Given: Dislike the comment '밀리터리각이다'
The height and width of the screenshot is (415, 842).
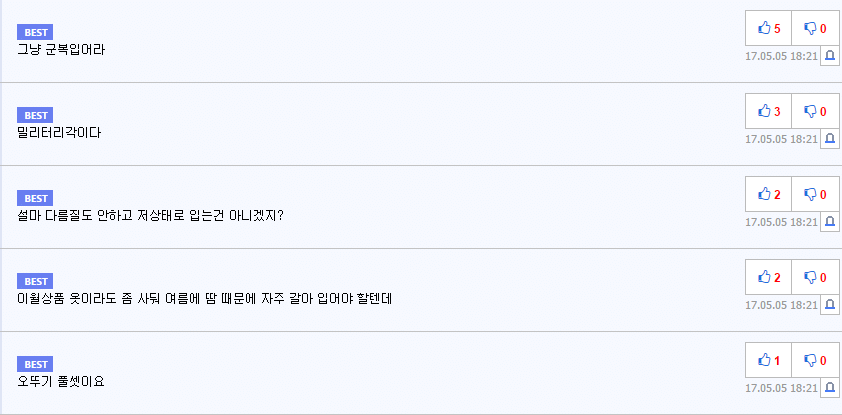Looking at the screenshot, I should (x=815, y=111).
